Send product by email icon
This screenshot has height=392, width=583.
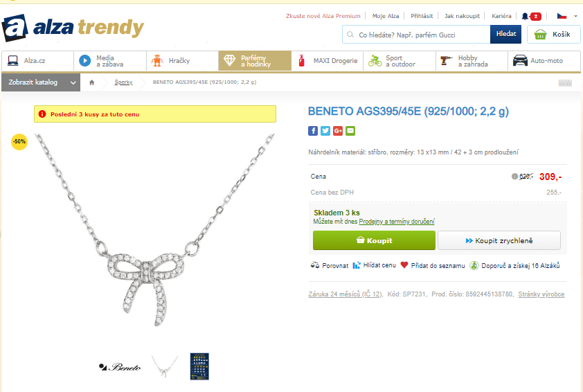pyautogui.click(x=350, y=131)
